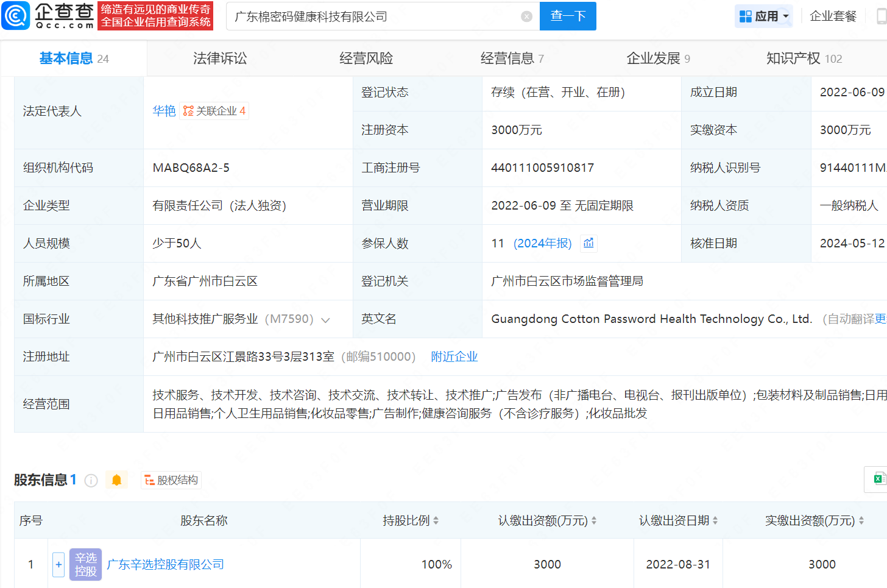Clear the search box text
This screenshot has width=887, height=588.
click(527, 16)
